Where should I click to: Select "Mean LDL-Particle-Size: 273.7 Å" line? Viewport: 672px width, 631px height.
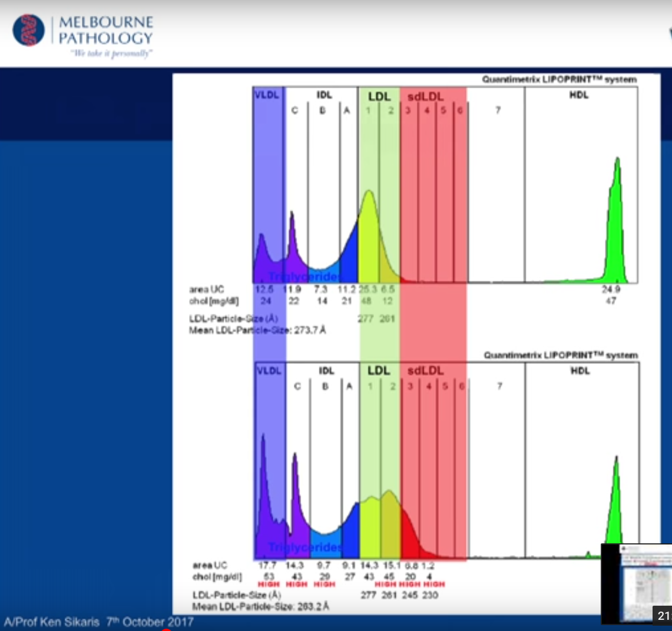tap(257, 330)
